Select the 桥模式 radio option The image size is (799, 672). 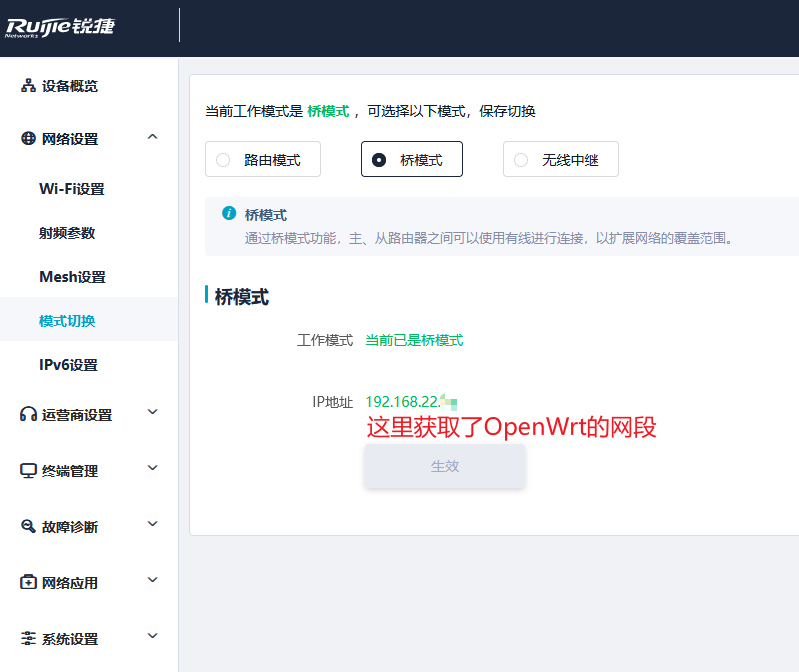pos(412,159)
